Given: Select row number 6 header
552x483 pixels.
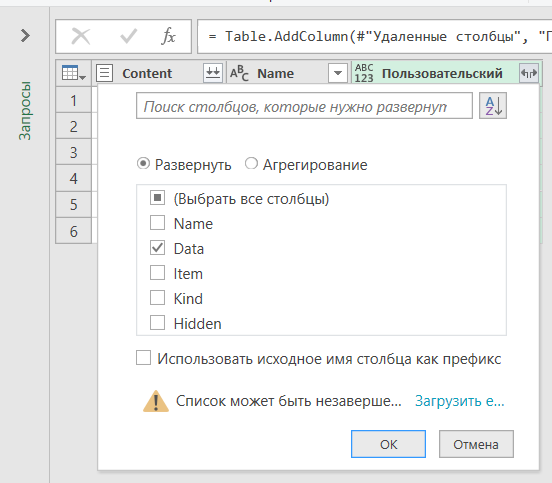Looking at the screenshot, I should pyautogui.click(x=74, y=231).
